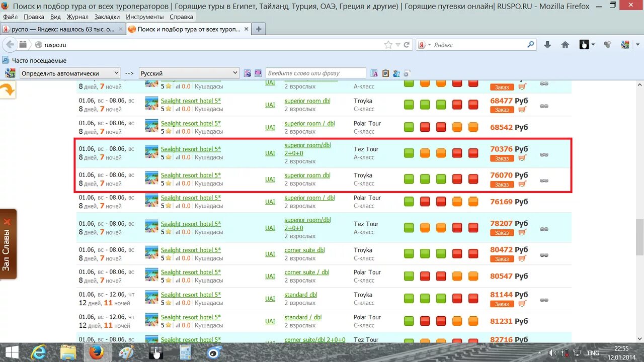Go to the Firefox home page icon
This screenshot has height=362, width=644.
point(565,45)
